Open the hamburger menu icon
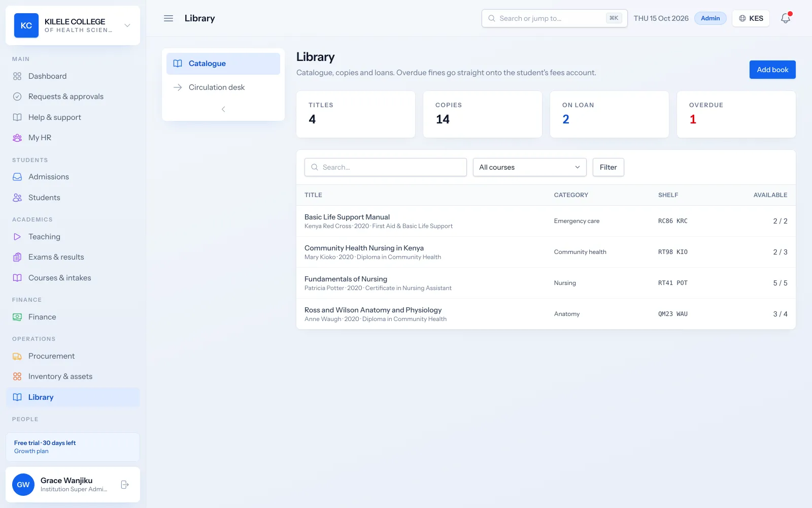This screenshot has width=812, height=508. 168,18
